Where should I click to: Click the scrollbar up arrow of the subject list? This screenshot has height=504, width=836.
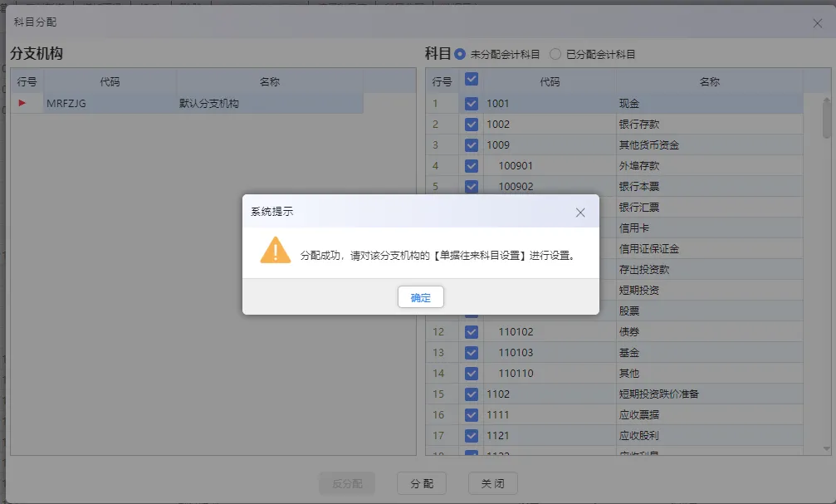point(826,99)
